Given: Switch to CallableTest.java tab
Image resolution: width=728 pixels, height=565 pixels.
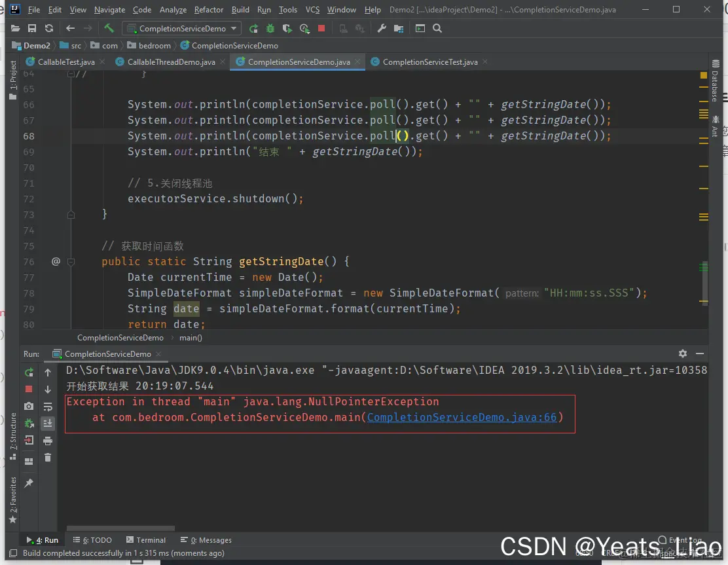Looking at the screenshot, I should 66,62.
